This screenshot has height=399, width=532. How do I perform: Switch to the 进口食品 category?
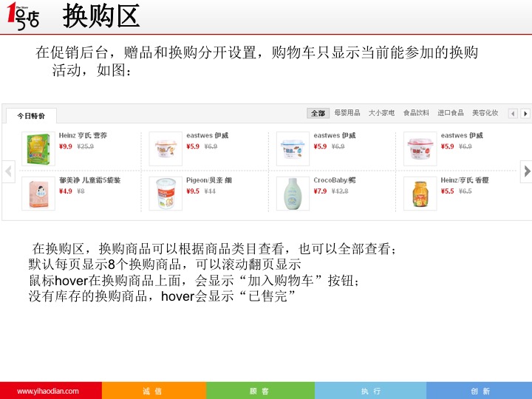(x=451, y=113)
